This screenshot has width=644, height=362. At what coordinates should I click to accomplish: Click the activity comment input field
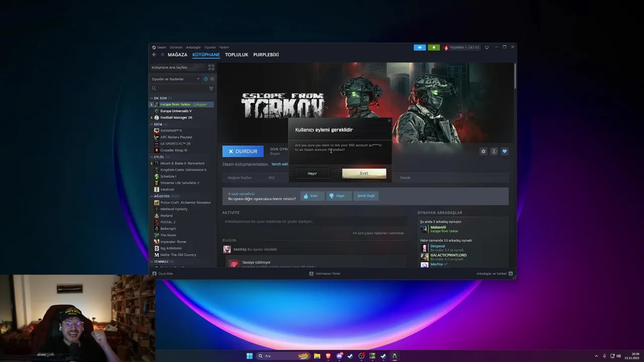coord(315,222)
